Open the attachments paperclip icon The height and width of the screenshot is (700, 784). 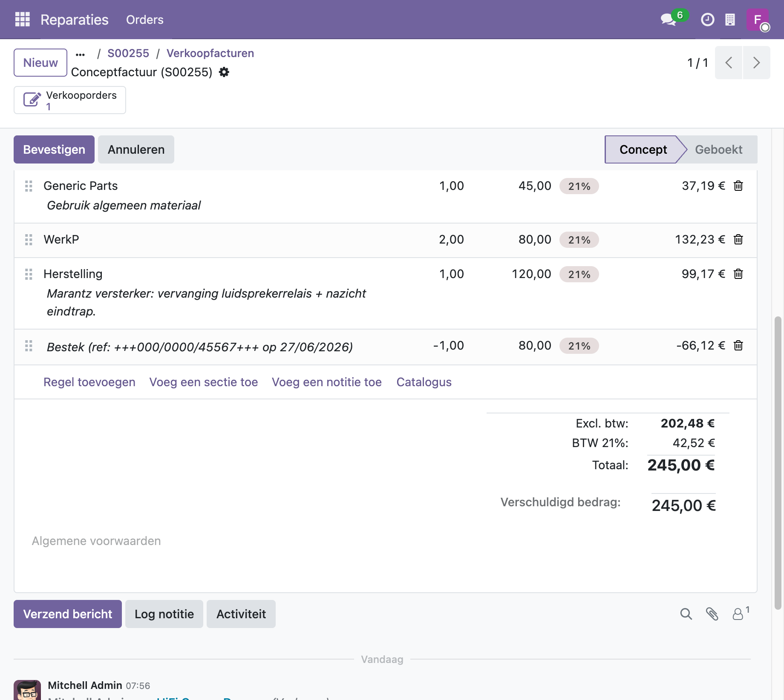click(712, 614)
